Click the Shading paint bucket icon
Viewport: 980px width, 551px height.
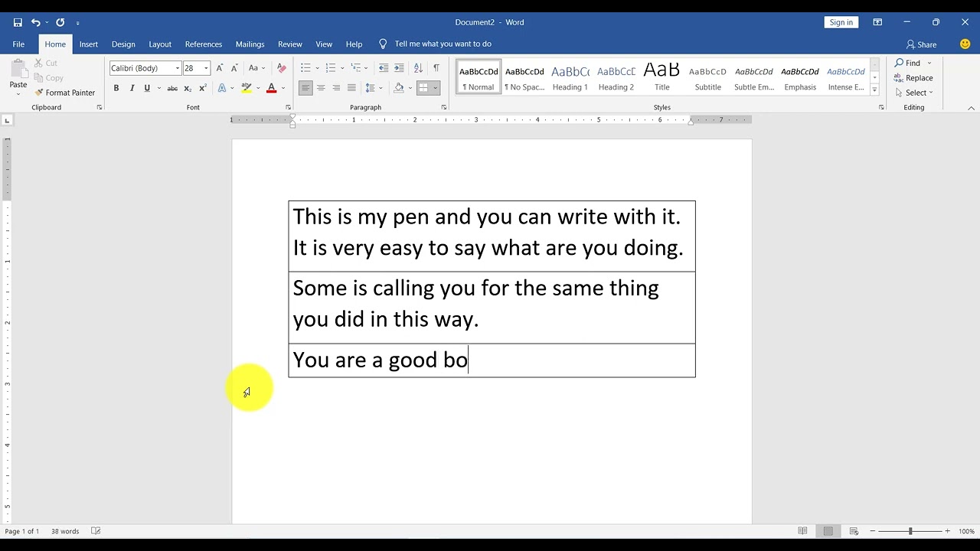tap(398, 88)
